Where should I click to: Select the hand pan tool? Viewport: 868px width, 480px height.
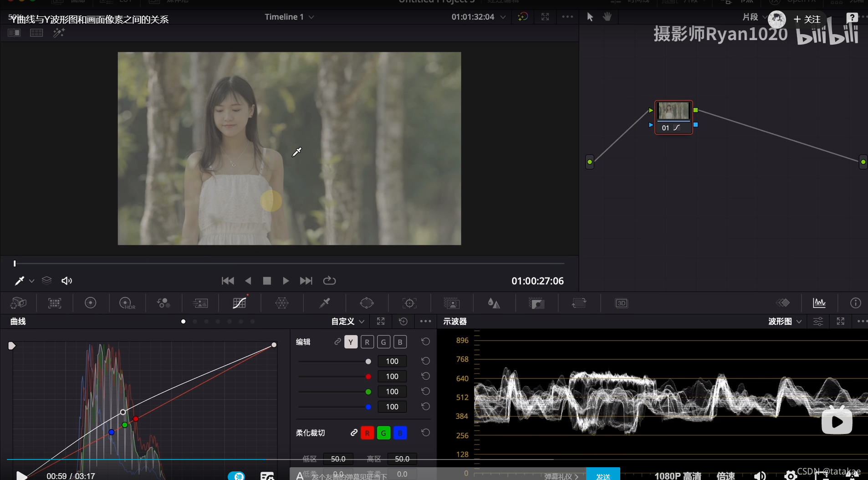click(x=607, y=17)
